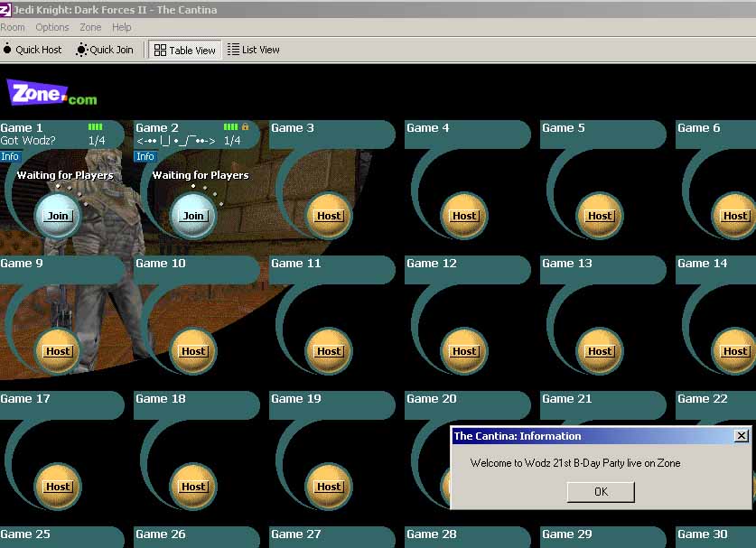Screen dimensions: 756x548
Task: Click the Game 26 header label
Action: click(x=161, y=534)
